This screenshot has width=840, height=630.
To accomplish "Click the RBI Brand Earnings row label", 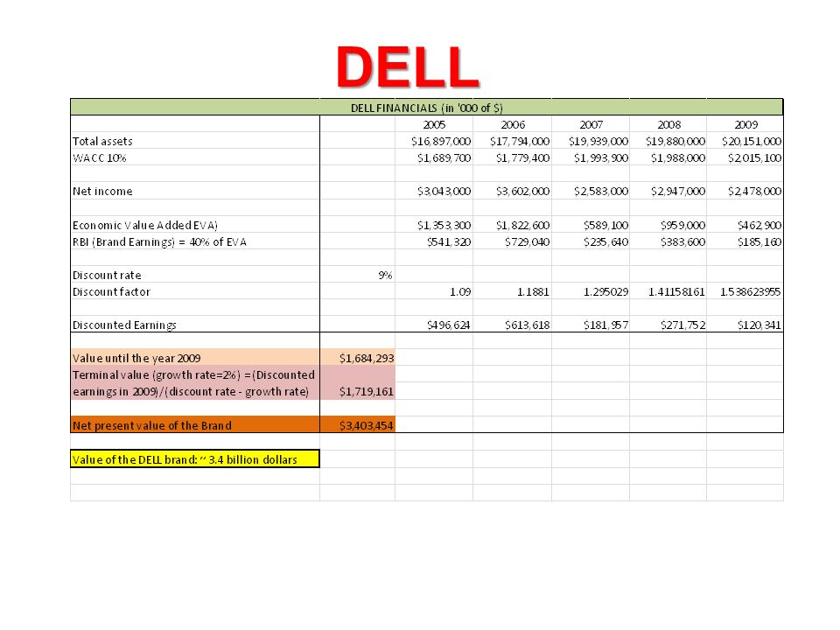I will (159, 241).
